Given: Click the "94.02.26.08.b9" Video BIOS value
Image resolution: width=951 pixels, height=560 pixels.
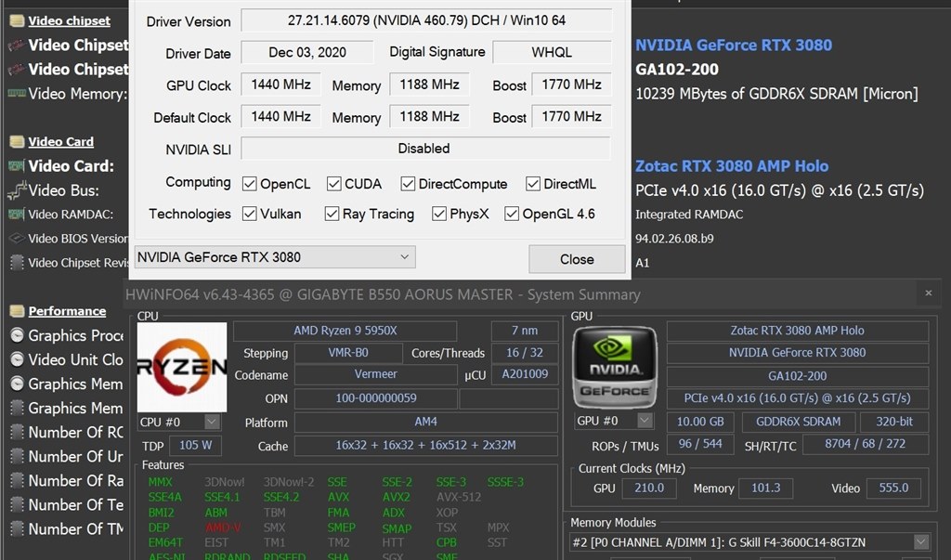Looking at the screenshot, I should coord(674,239).
